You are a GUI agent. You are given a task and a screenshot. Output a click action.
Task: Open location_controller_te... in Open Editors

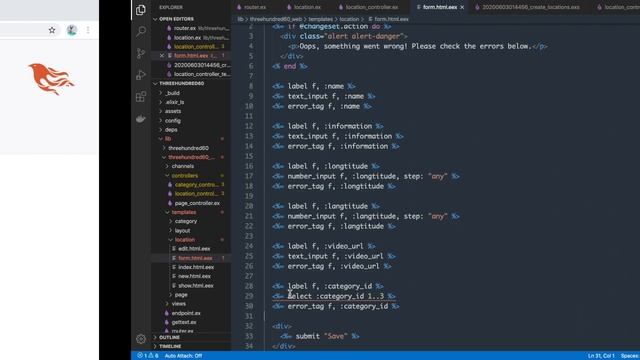(198, 74)
